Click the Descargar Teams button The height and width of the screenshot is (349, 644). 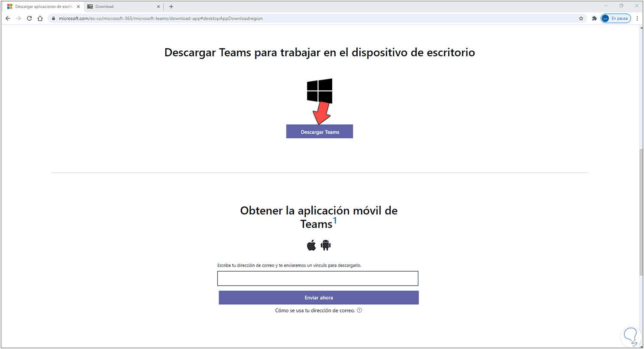[319, 132]
